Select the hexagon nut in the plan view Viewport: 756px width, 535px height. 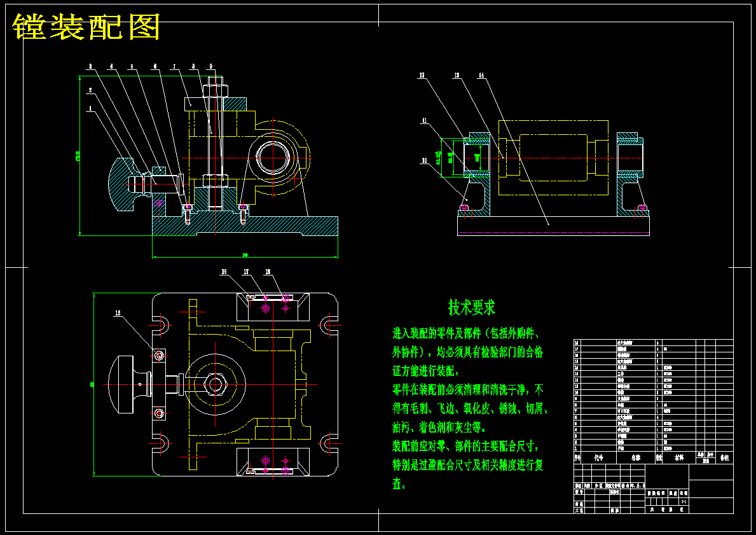[x=216, y=384]
